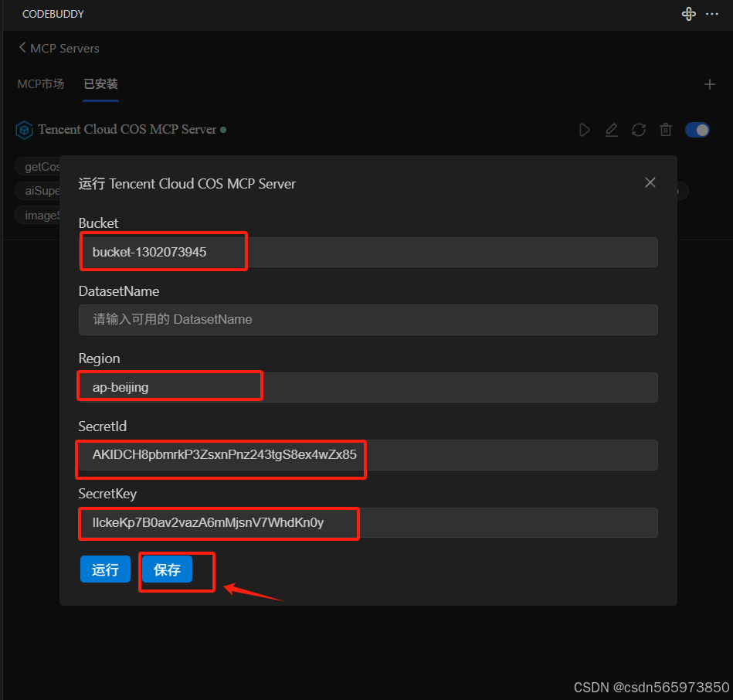Click the Tencent Cloud COS server hexagon icon
Viewport: 733px width, 700px height.
[24, 130]
